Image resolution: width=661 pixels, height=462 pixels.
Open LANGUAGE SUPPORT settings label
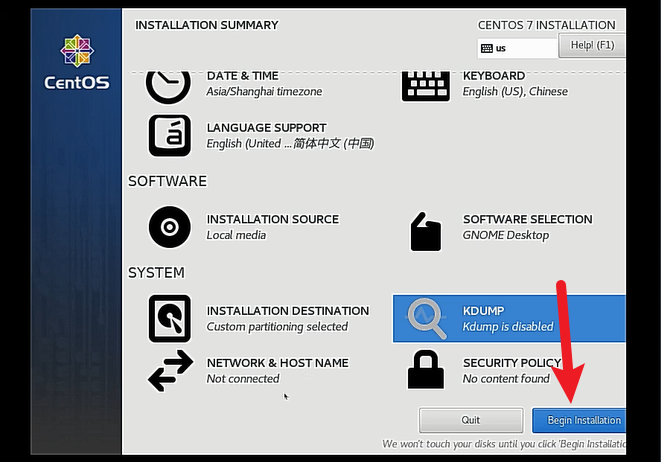click(x=266, y=128)
